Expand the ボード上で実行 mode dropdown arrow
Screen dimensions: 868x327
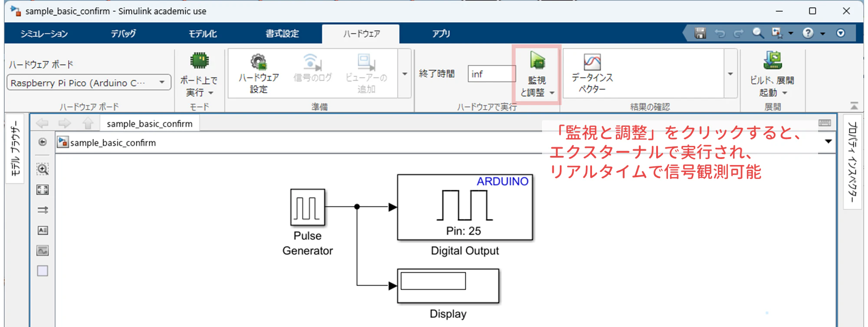tap(211, 93)
